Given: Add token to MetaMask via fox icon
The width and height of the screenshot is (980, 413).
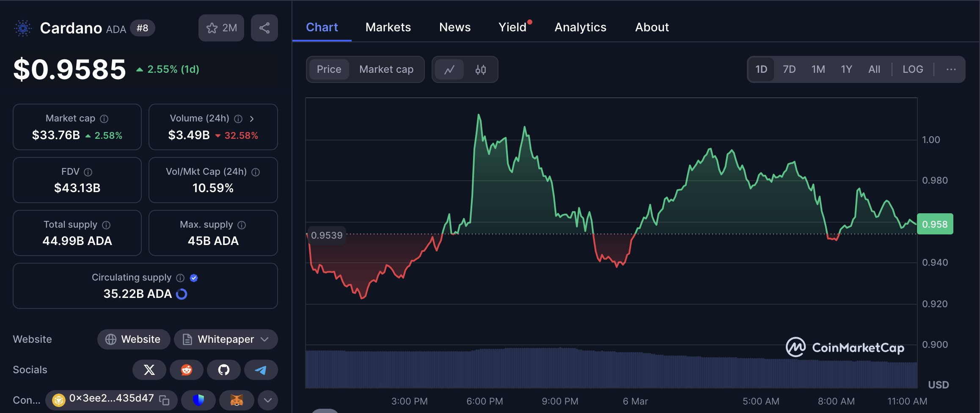Looking at the screenshot, I should pos(237,400).
